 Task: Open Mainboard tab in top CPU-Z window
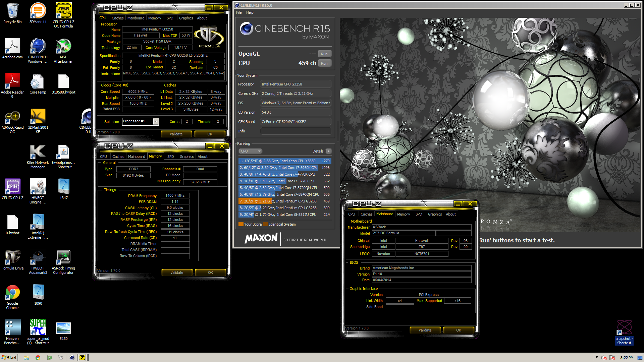[136, 18]
